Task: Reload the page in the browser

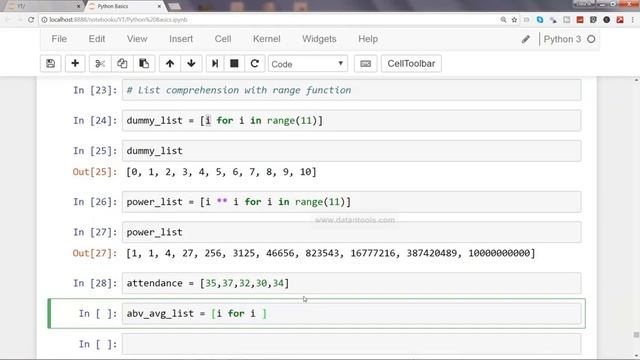Action: click(x=31, y=20)
